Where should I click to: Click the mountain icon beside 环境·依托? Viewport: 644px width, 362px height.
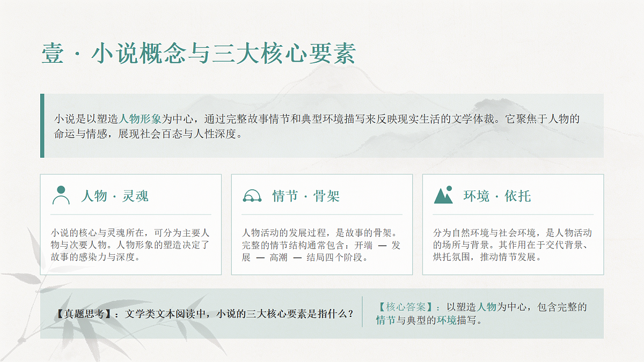point(443,195)
